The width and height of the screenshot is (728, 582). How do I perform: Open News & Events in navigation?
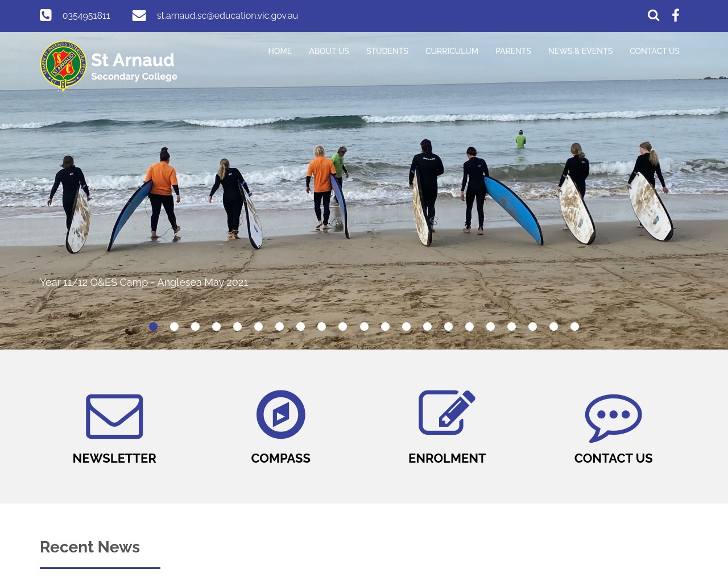point(580,51)
